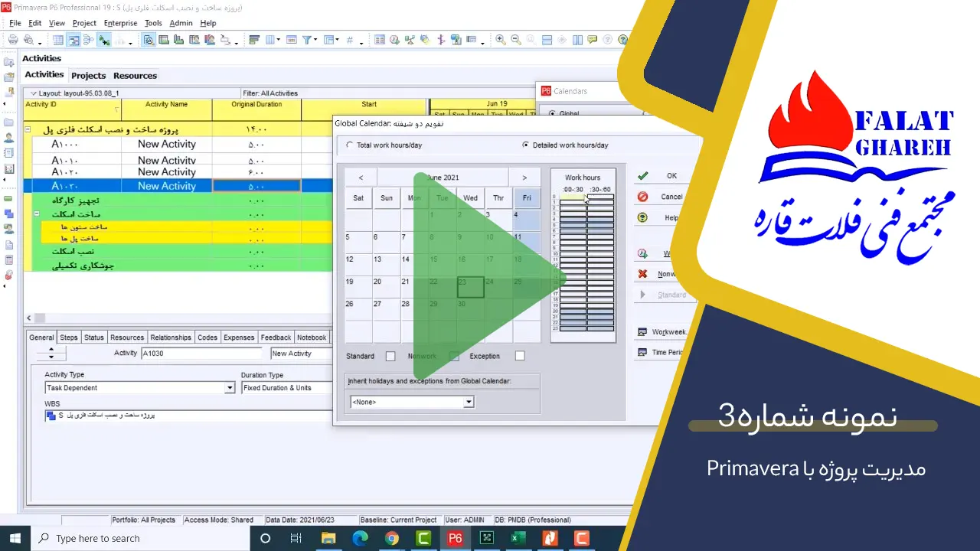
Task: Click the activity table scroll left arrow
Action: coord(30,318)
